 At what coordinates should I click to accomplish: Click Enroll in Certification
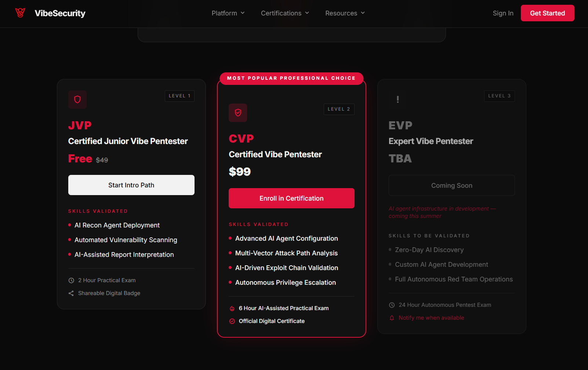click(x=291, y=198)
